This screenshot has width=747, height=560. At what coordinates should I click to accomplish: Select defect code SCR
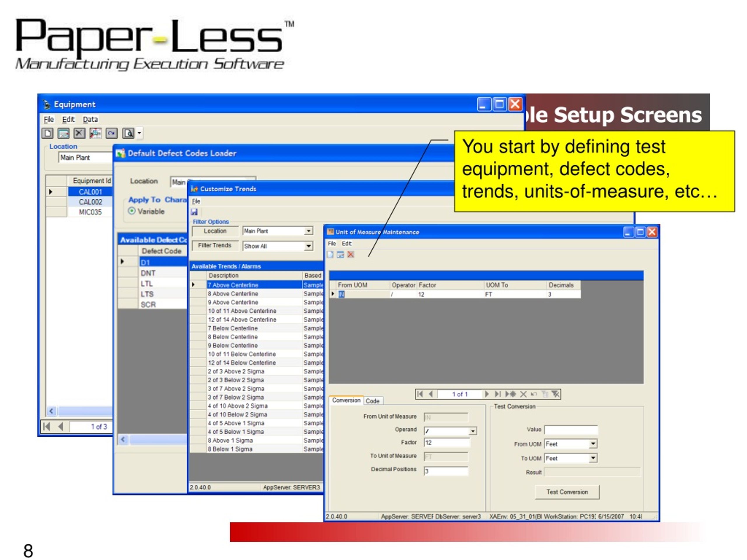(x=163, y=304)
